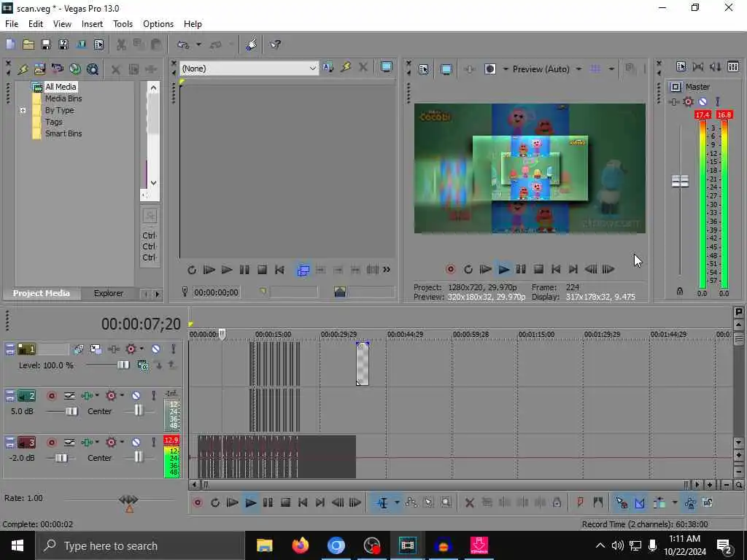The width and height of the screenshot is (747, 560).
Task: Open the Options menu
Action: coord(158,24)
